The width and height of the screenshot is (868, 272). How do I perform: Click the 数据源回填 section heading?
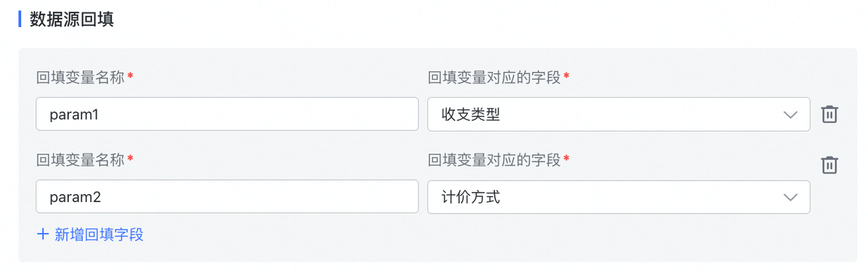71,19
